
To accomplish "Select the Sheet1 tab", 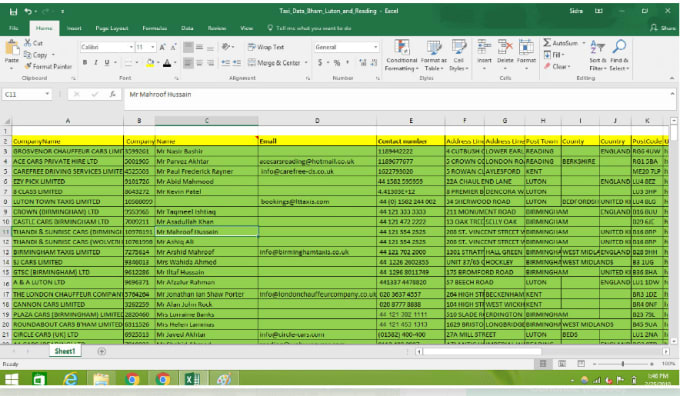I will coord(65,351).
